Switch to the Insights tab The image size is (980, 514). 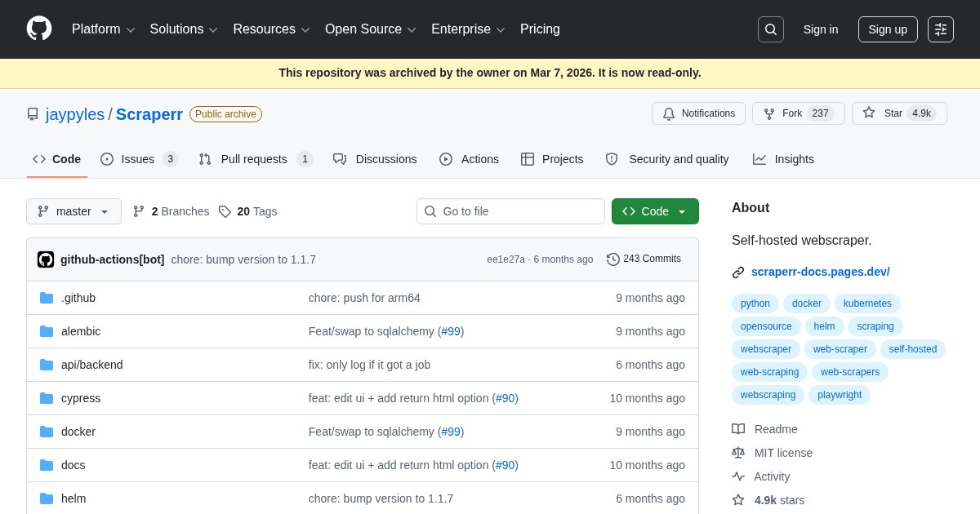(x=783, y=159)
